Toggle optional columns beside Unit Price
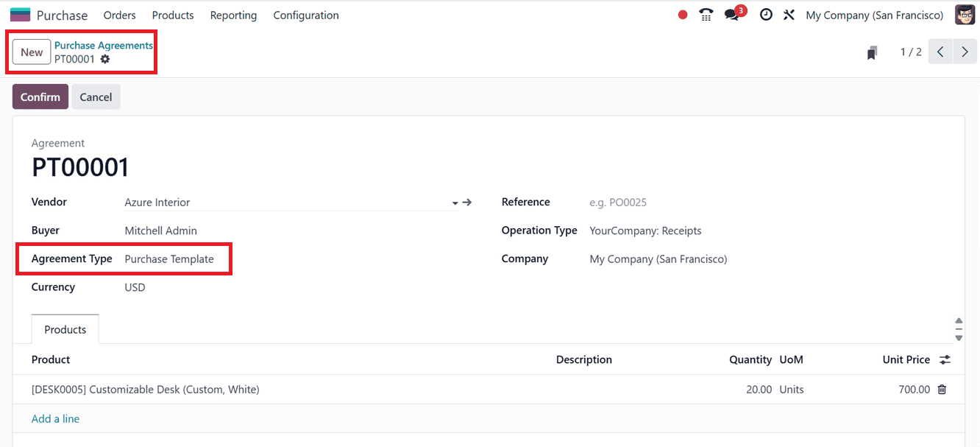The width and height of the screenshot is (980, 447). click(945, 359)
